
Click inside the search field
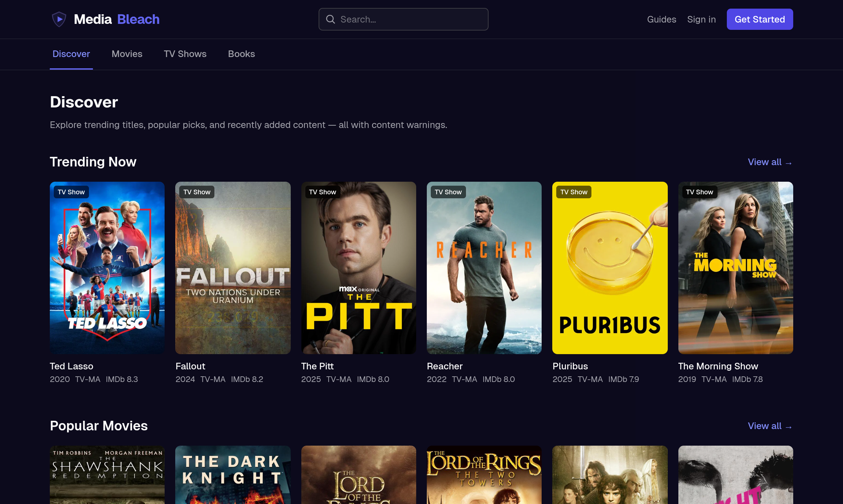403,19
